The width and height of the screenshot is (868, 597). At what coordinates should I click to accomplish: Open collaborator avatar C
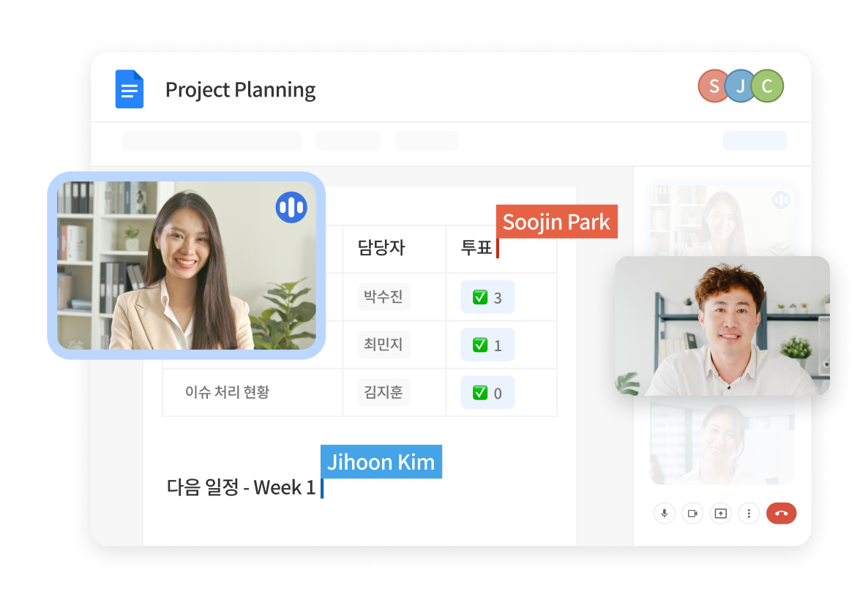click(x=767, y=86)
